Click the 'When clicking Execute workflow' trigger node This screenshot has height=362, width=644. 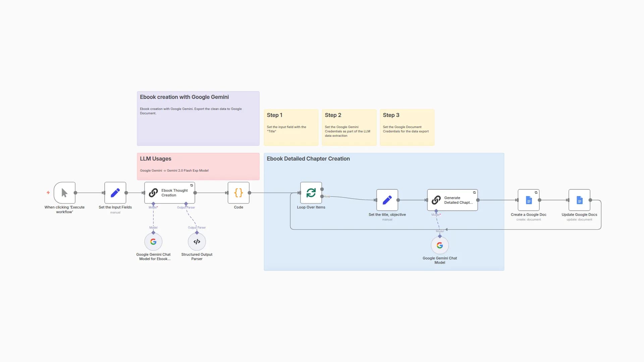click(x=64, y=193)
